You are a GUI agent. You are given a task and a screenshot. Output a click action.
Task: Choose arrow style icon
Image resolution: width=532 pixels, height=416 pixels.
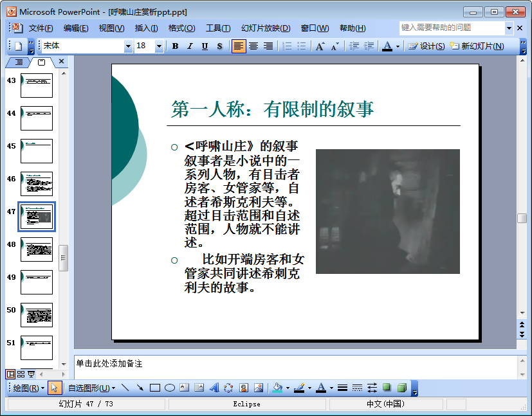point(372,388)
